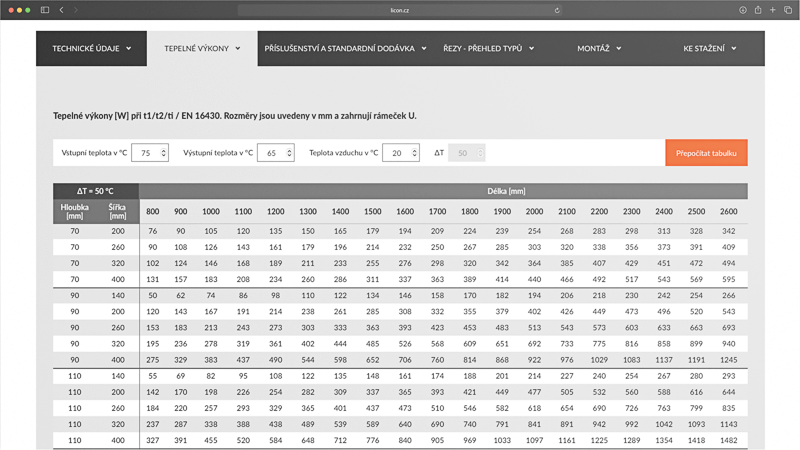Click the Výstupní teplota stepper arrows
The width and height of the screenshot is (800, 450).
[x=290, y=153]
